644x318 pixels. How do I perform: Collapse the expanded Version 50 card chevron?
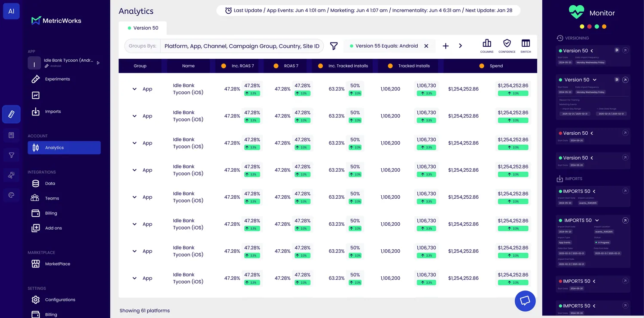(595, 80)
